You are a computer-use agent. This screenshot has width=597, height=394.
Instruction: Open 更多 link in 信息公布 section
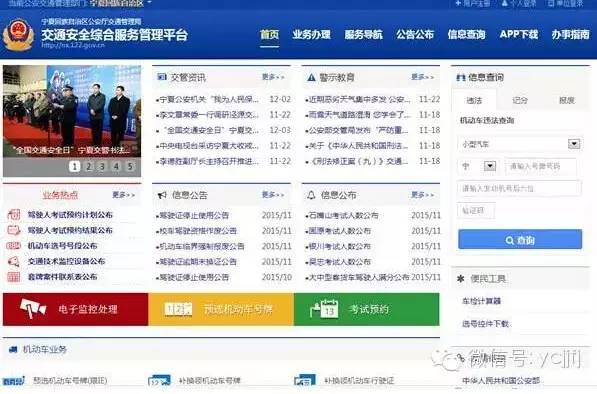[x=423, y=195]
